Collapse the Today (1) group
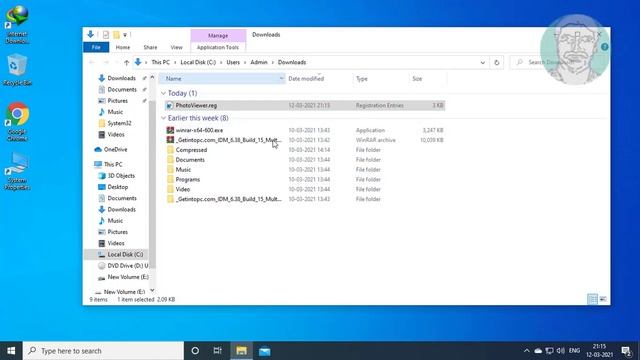 pos(163,93)
